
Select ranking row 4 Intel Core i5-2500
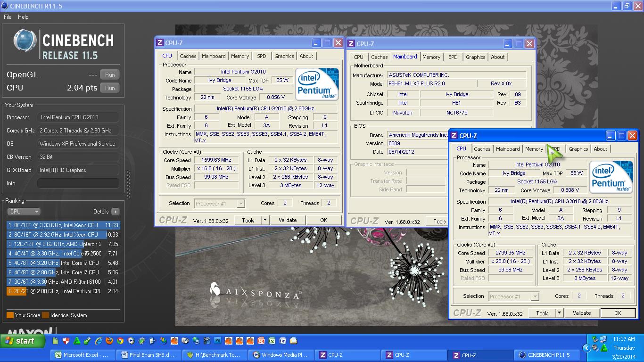point(63,254)
